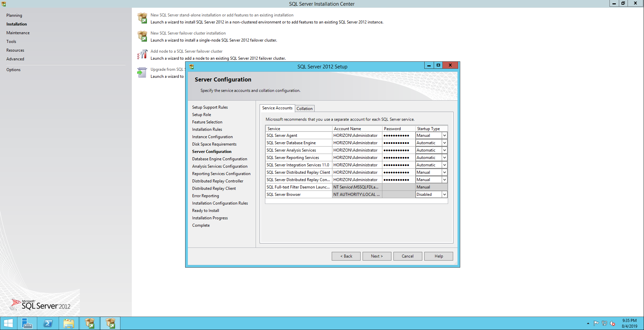644x330 pixels.
Task: Click the Upgrade from SQL Server icon
Action: [x=142, y=72]
